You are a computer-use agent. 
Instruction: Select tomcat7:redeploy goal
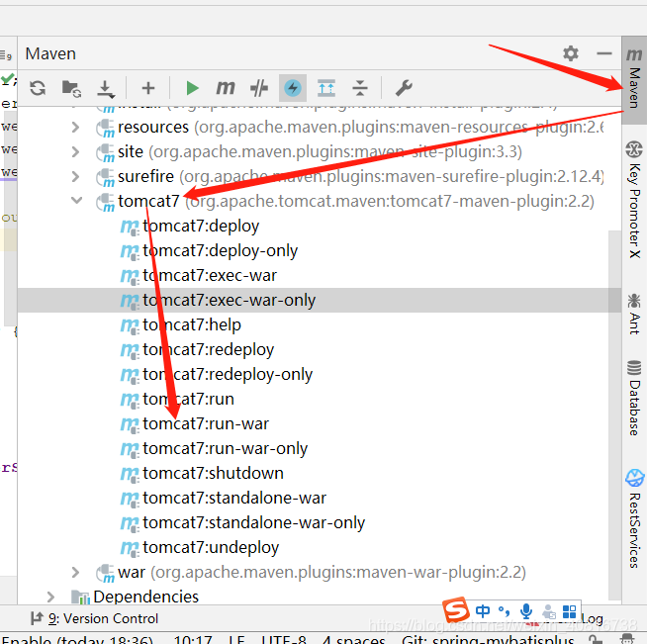click(x=209, y=350)
